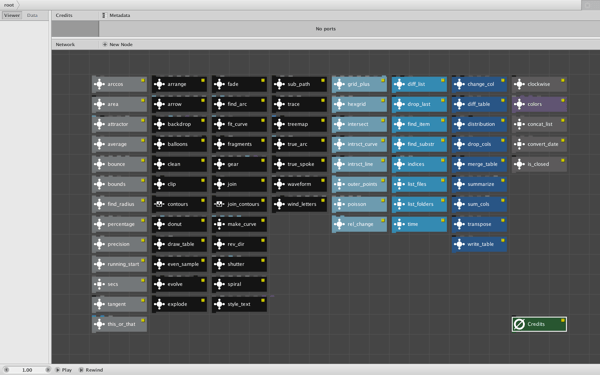Click the spiral node icon
The width and height of the screenshot is (600, 375).
[219, 284]
